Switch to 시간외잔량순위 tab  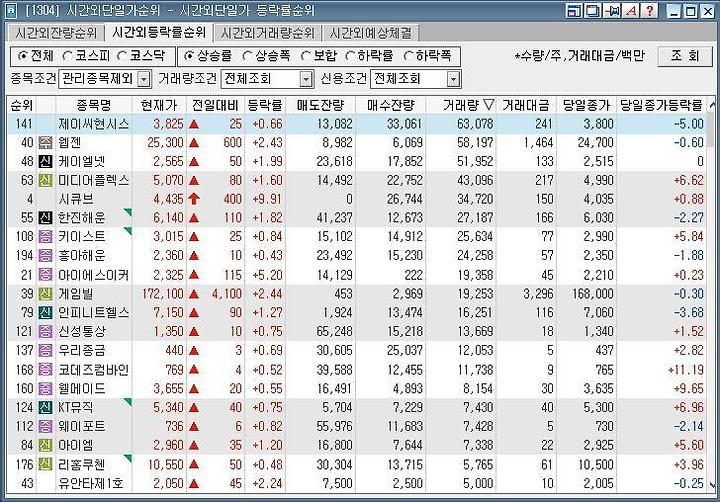click(x=56, y=33)
